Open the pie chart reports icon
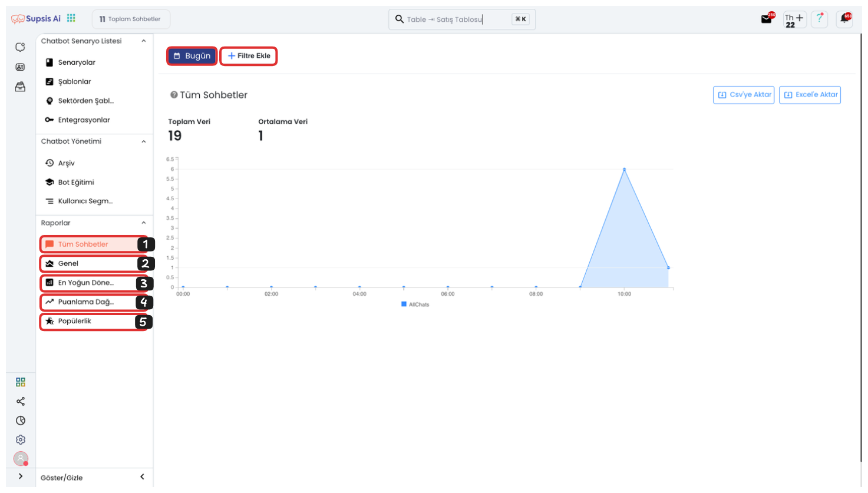This screenshot has height=493, width=868. pos(21,421)
